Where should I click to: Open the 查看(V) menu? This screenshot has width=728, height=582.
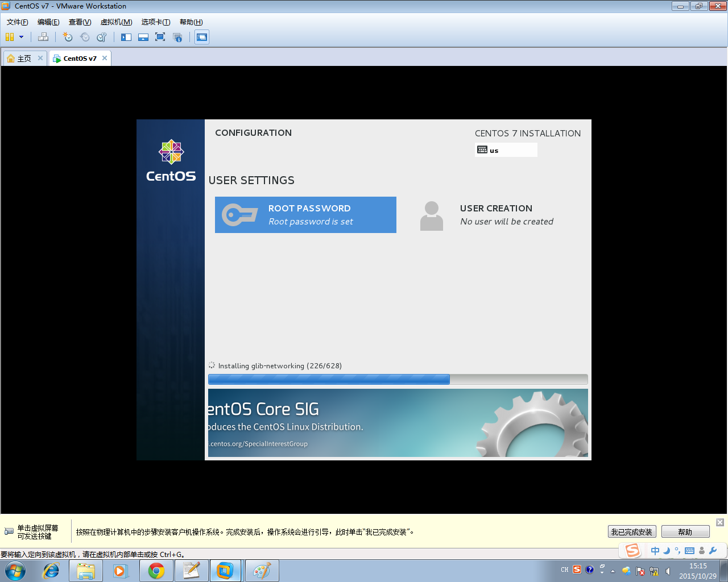coord(80,22)
